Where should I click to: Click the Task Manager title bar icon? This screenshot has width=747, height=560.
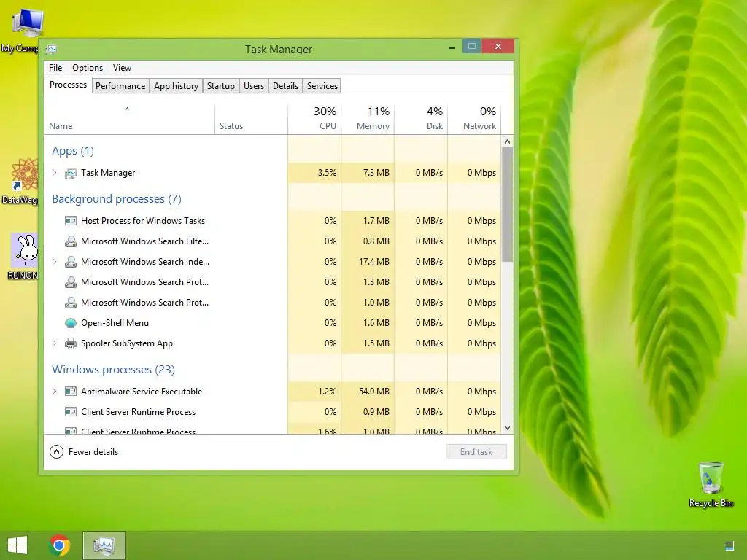coord(52,49)
